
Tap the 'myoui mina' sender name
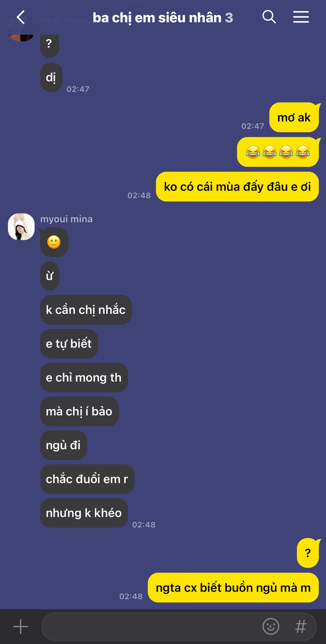[x=66, y=219]
